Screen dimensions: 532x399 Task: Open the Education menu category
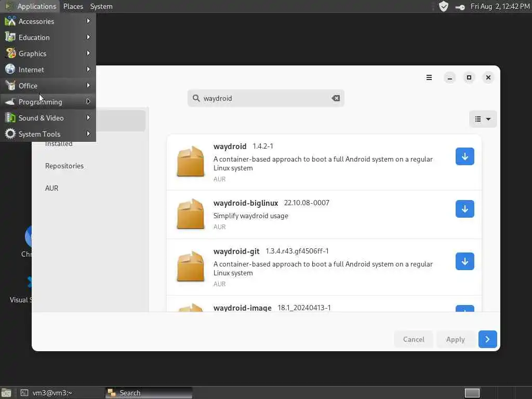coord(48,37)
